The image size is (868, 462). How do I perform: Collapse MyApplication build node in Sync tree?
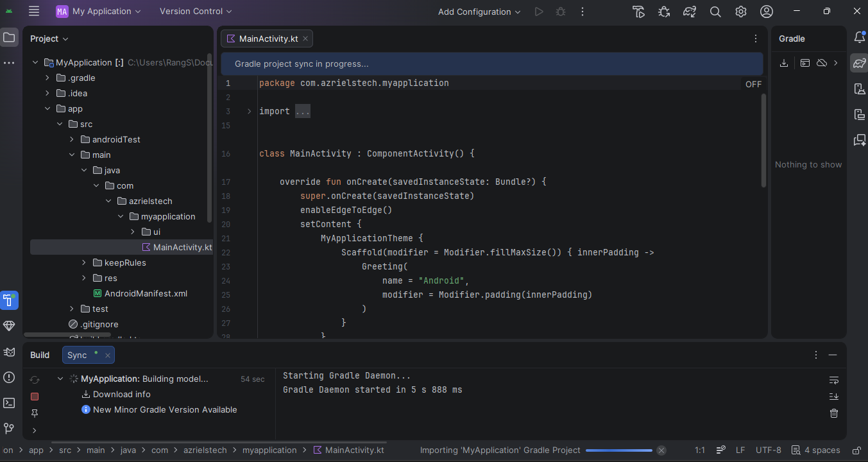60,379
